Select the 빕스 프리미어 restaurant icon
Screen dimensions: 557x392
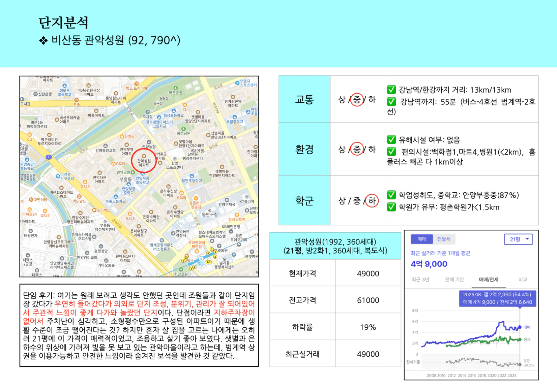tap(137, 84)
